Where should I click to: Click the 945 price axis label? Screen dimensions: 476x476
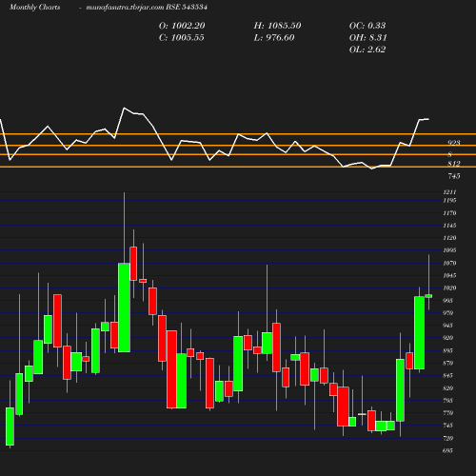[x=447, y=326]
